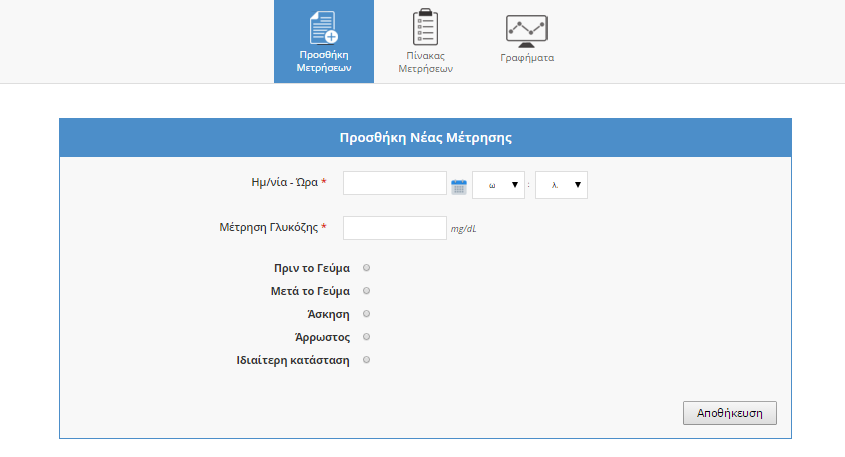Click the Ημ/νία - Ώρα field label
Image resolution: width=845 pixels, height=457 pixels.
coord(285,183)
